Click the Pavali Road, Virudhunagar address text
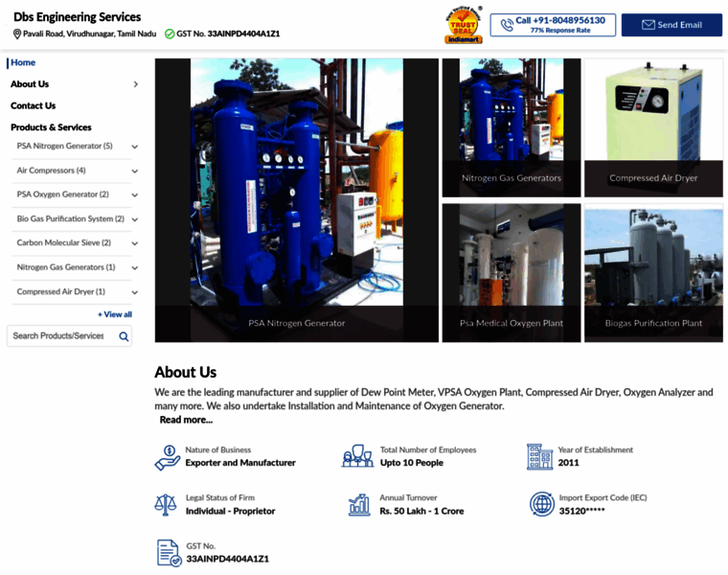 [x=90, y=34]
